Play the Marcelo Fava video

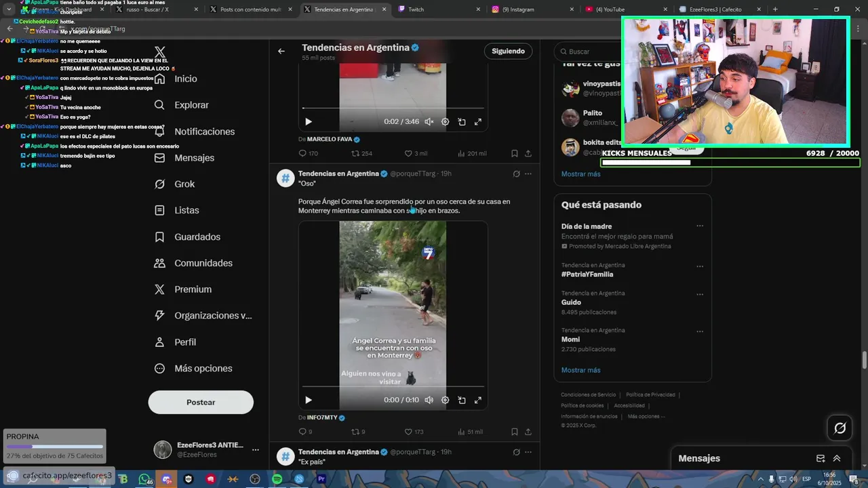click(x=309, y=122)
